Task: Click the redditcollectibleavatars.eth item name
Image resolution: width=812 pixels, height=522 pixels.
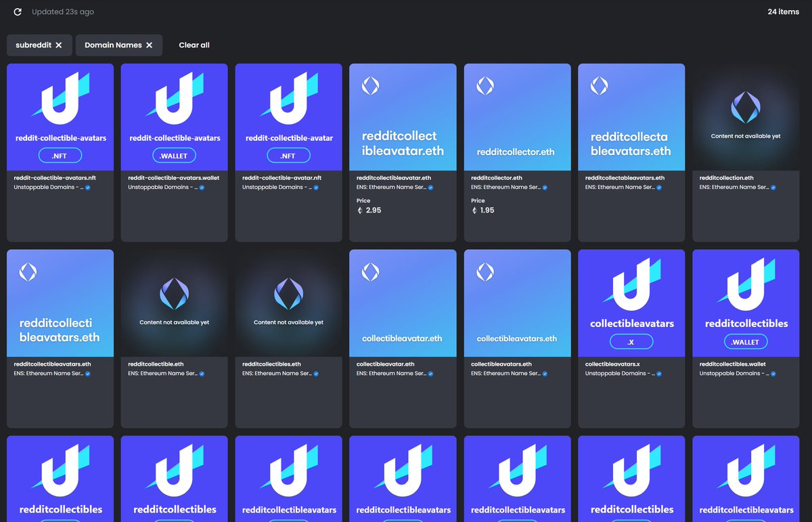Action: coord(52,364)
